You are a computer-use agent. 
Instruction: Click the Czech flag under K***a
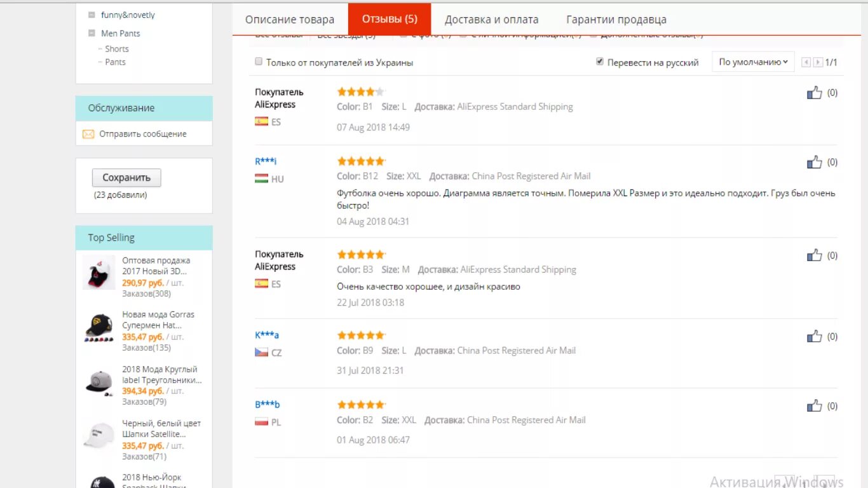click(x=261, y=352)
